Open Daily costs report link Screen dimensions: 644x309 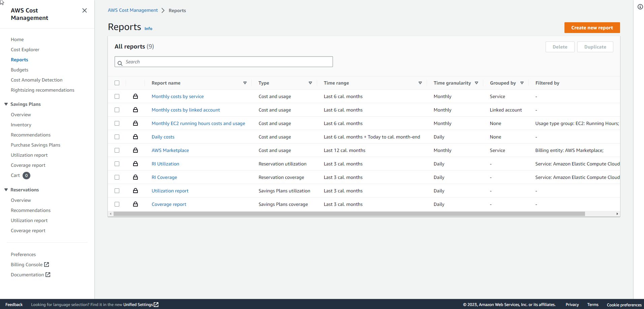tap(163, 137)
